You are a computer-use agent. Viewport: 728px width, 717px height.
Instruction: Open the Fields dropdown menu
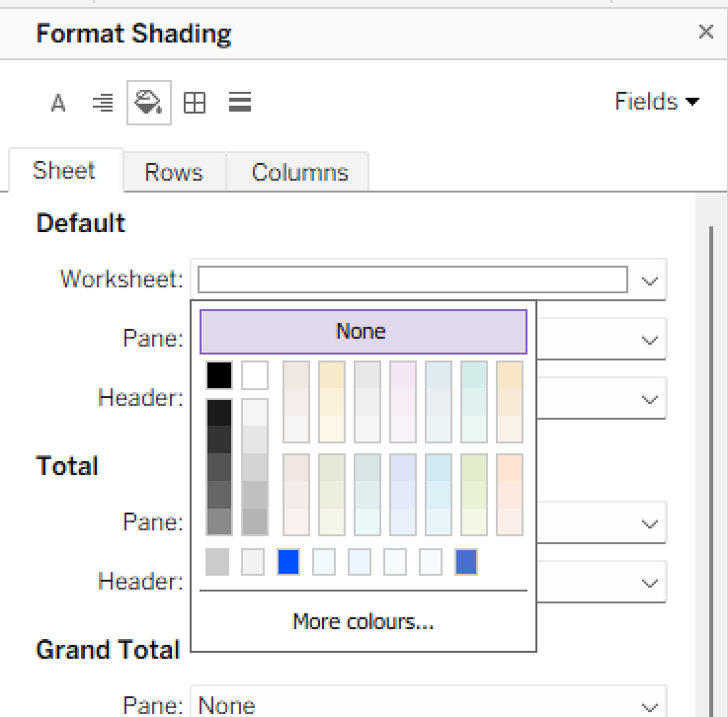tap(657, 101)
